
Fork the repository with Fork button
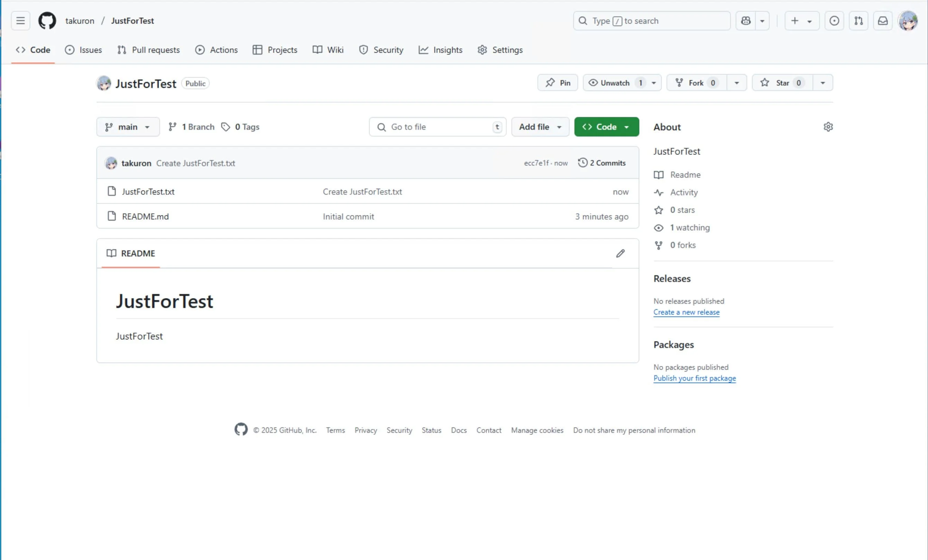click(697, 83)
